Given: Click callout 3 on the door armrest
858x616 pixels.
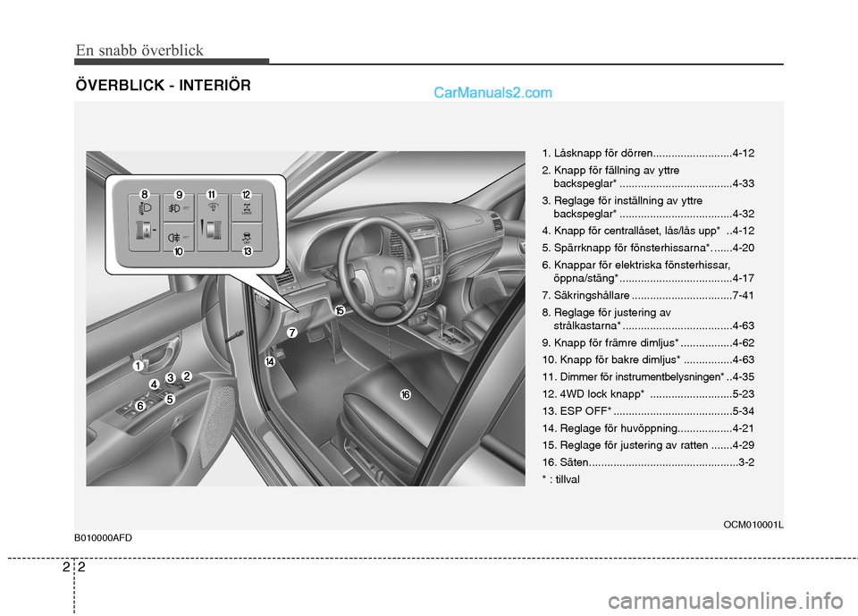Looking at the screenshot, I should [171, 378].
